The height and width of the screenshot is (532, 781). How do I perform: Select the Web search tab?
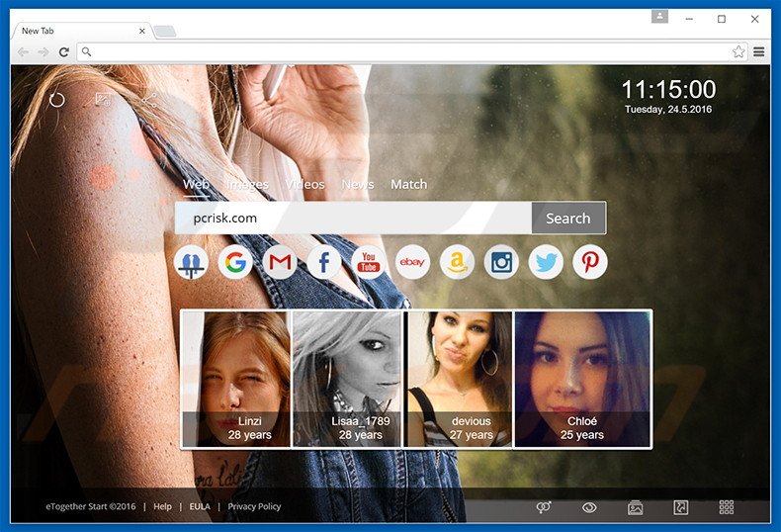[x=197, y=184]
